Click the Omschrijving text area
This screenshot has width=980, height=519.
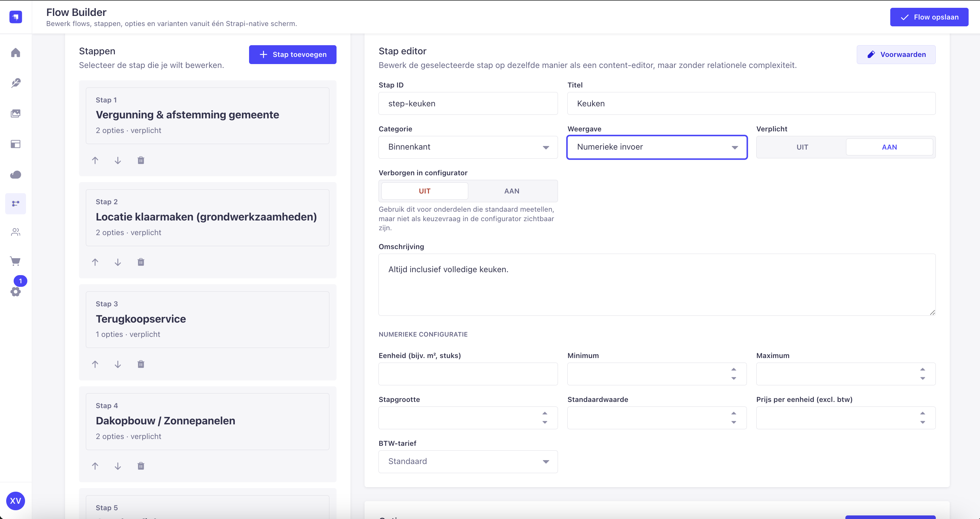pos(656,285)
